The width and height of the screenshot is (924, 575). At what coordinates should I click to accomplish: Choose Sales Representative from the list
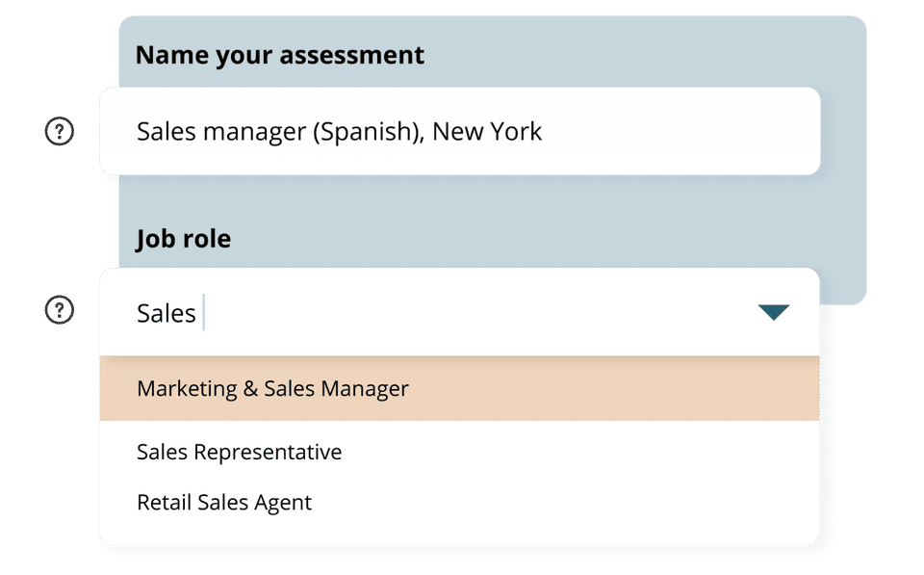point(240,452)
